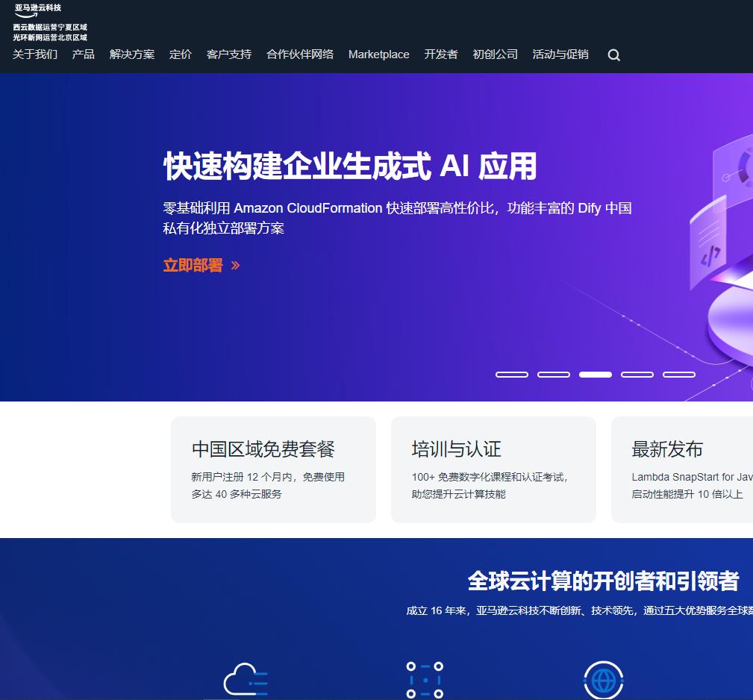The image size is (753, 700).
Task: Click the 全球云计算的开创者和引领者 heading
Action: [603, 581]
